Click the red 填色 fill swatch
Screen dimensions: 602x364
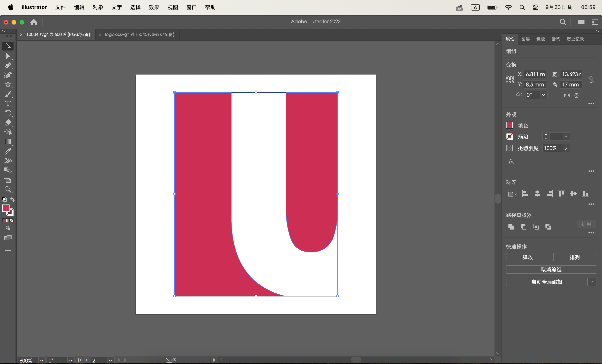coord(509,125)
